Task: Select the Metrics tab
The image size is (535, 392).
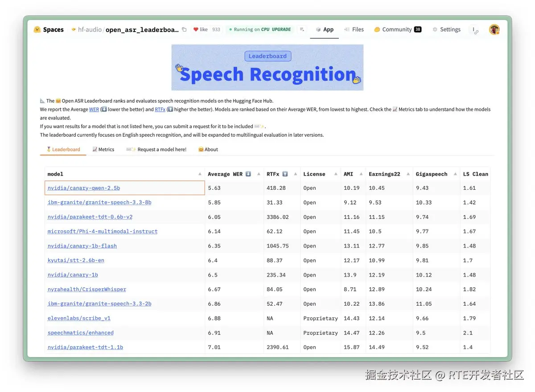Action: coord(103,149)
